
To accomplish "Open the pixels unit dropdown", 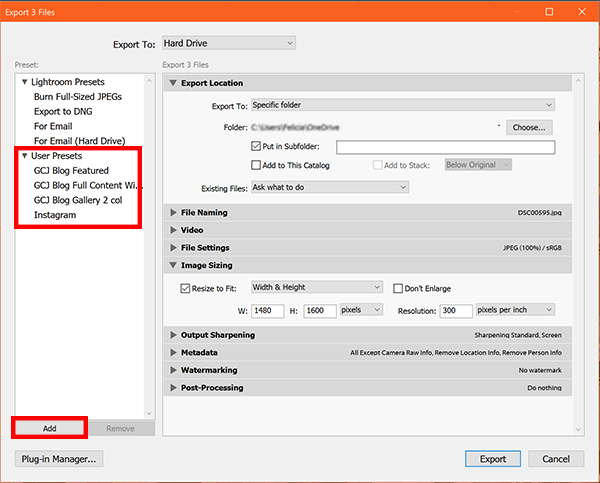I will [362, 310].
